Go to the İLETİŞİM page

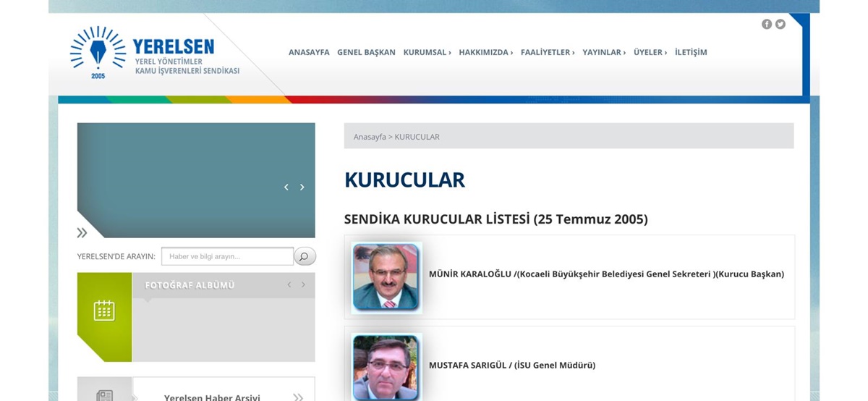(x=691, y=52)
